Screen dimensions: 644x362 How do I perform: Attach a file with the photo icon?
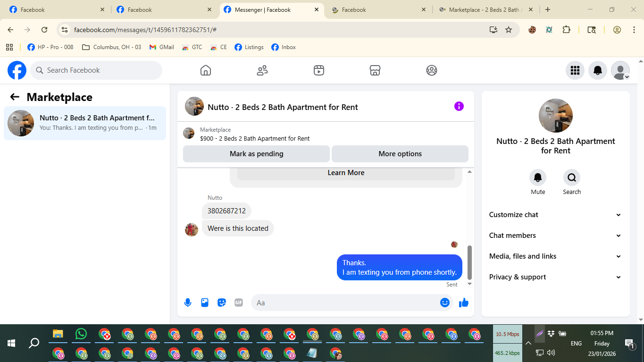[x=205, y=303]
